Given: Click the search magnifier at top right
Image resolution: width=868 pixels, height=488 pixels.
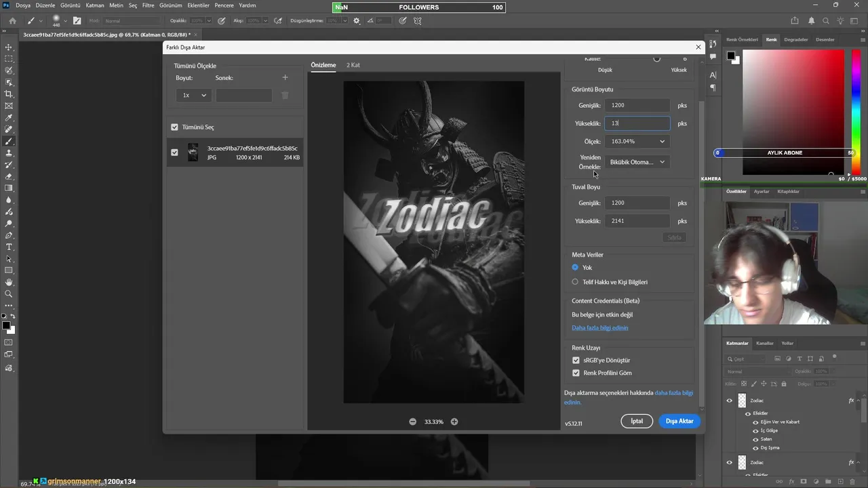Looking at the screenshot, I should click(827, 20).
